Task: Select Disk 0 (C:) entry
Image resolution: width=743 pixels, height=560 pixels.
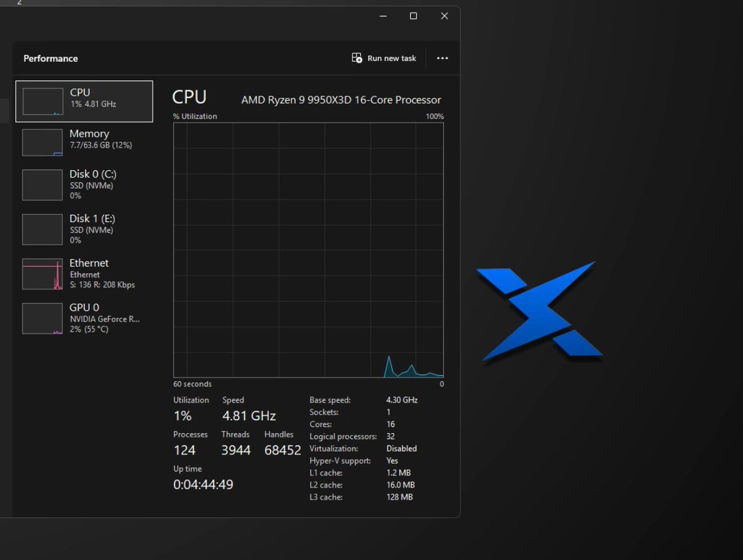Action: pyautogui.click(x=84, y=184)
